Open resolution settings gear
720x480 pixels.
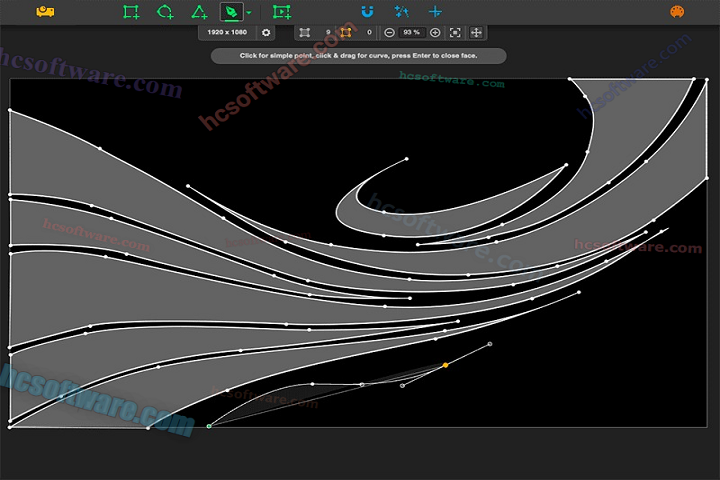point(266,33)
